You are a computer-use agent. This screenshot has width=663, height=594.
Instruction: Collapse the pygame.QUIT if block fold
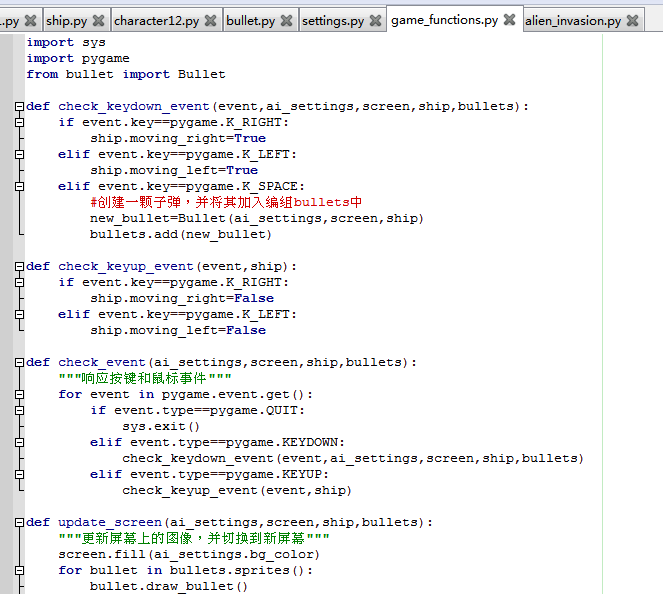coord(19,411)
